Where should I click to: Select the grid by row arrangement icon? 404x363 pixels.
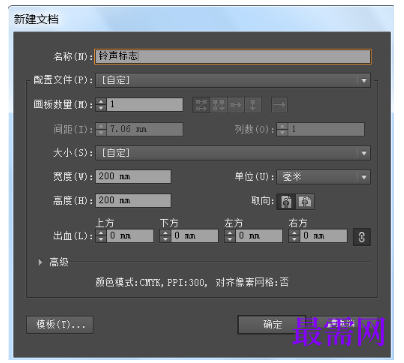201,105
